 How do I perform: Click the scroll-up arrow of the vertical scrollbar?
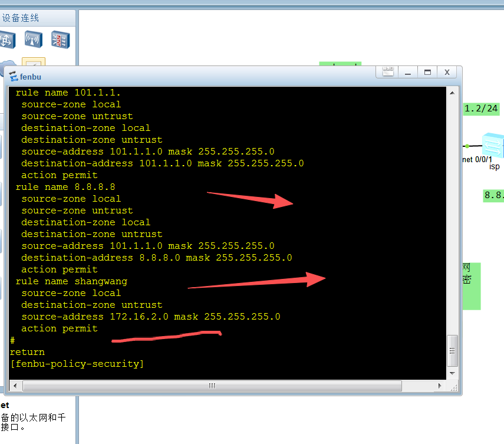[x=453, y=91]
